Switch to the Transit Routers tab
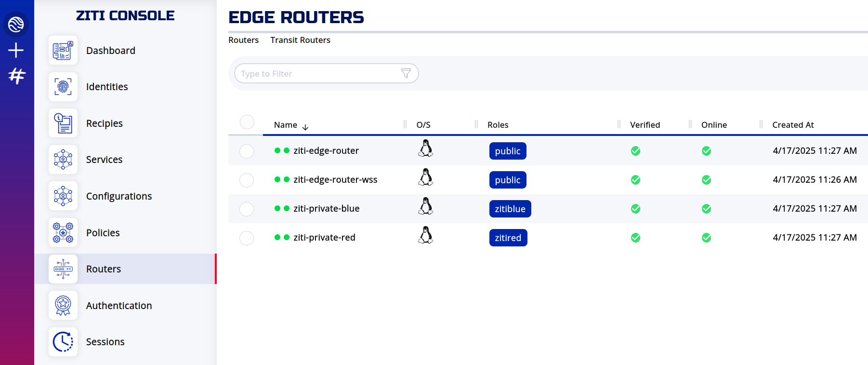The width and height of the screenshot is (868, 365). (300, 40)
